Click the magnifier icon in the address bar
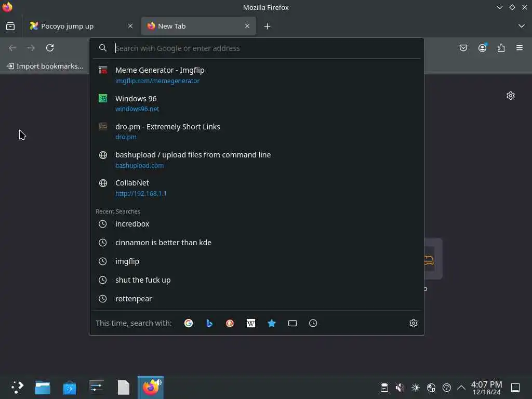532x399 pixels. click(103, 48)
